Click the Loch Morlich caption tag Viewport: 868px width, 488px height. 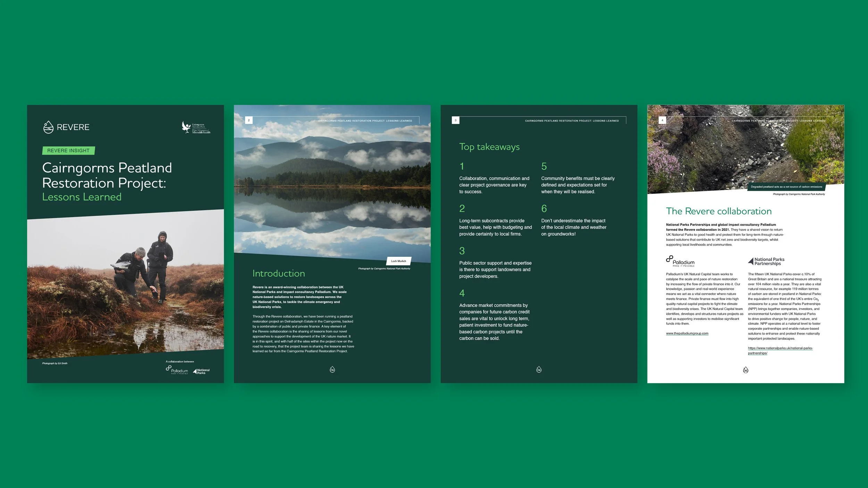tap(398, 261)
